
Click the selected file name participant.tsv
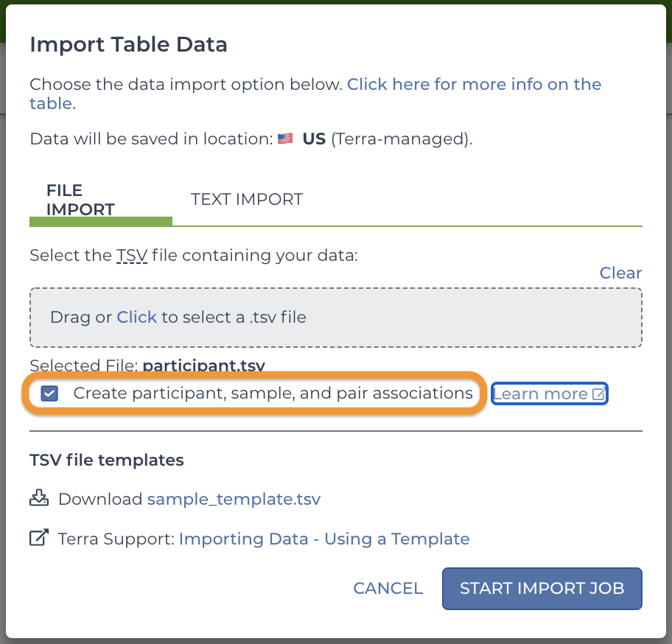(x=203, y=365)
